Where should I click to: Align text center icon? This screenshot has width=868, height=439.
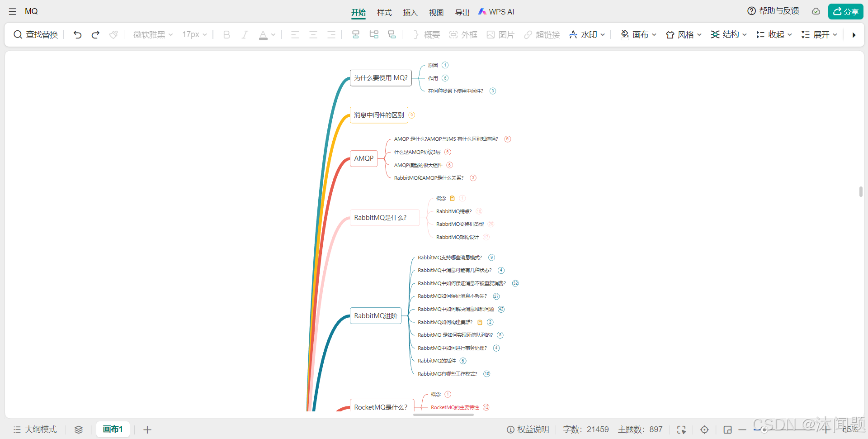coord(313,35)
